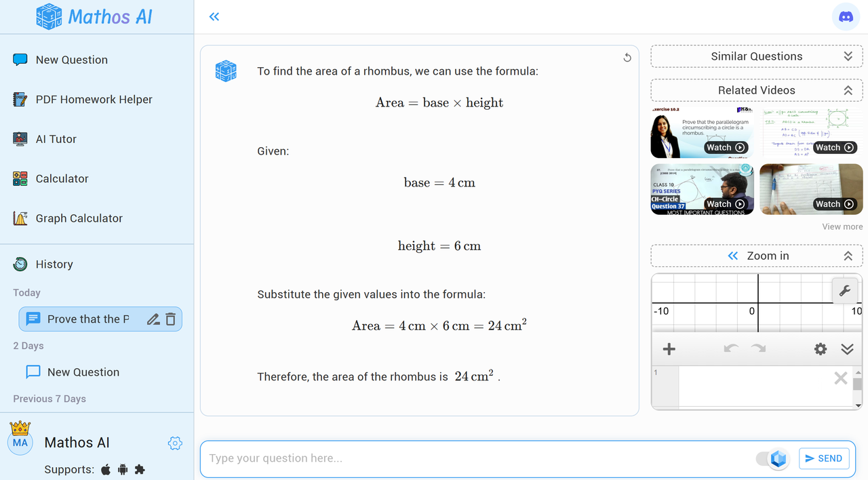Viewport: 868px width, 480px height.
Task: Open graph wrench settings tool
Action: pos(844,291)
